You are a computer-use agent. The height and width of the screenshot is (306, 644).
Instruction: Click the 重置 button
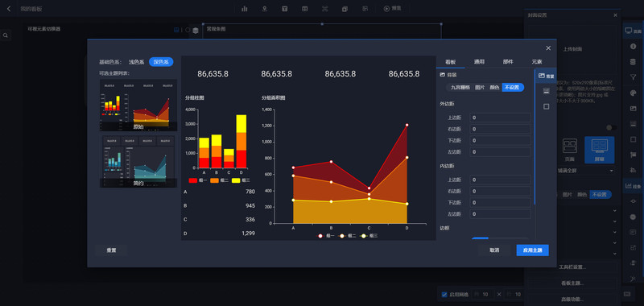111,250
